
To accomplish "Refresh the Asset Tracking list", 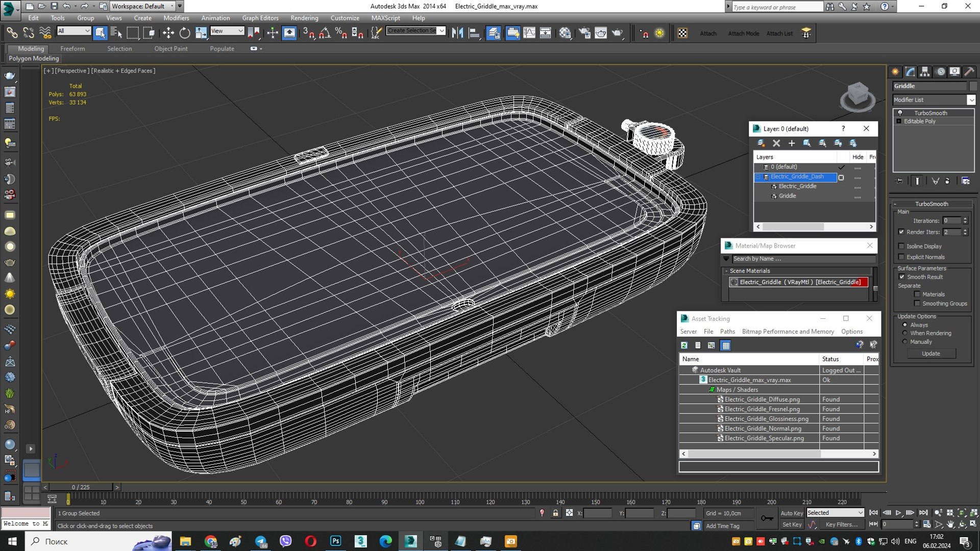I will coord(684,345).
